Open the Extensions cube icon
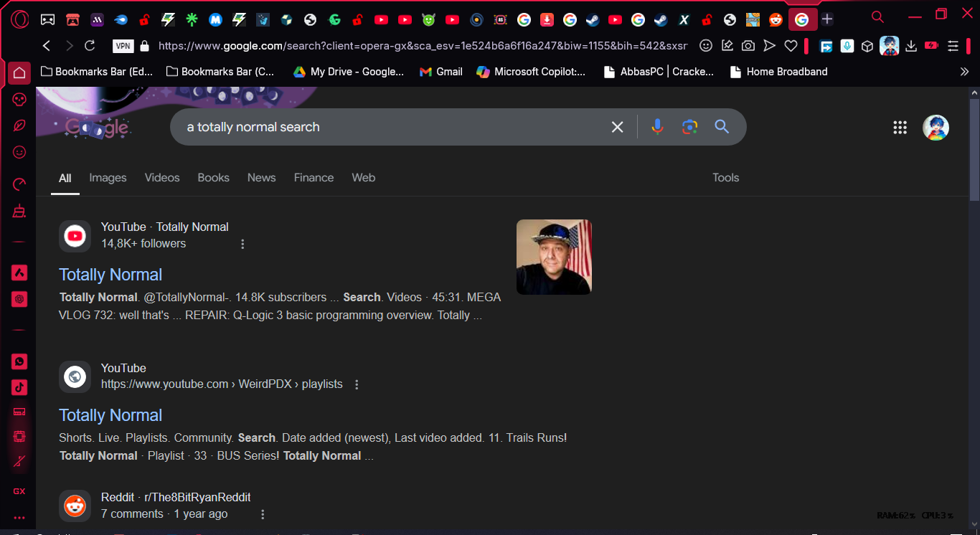The image size is (980, 535). (x=867, y=46)
